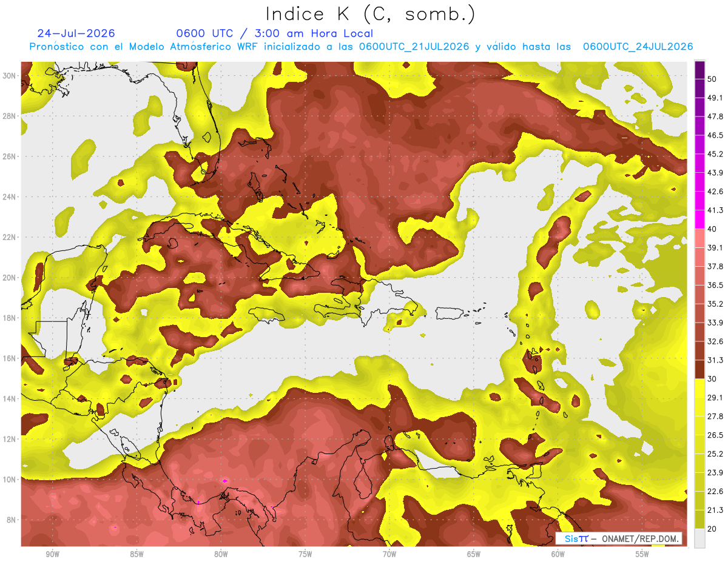
Task: Click the longitude label '75W'
Action: click(x=305, y=554)
